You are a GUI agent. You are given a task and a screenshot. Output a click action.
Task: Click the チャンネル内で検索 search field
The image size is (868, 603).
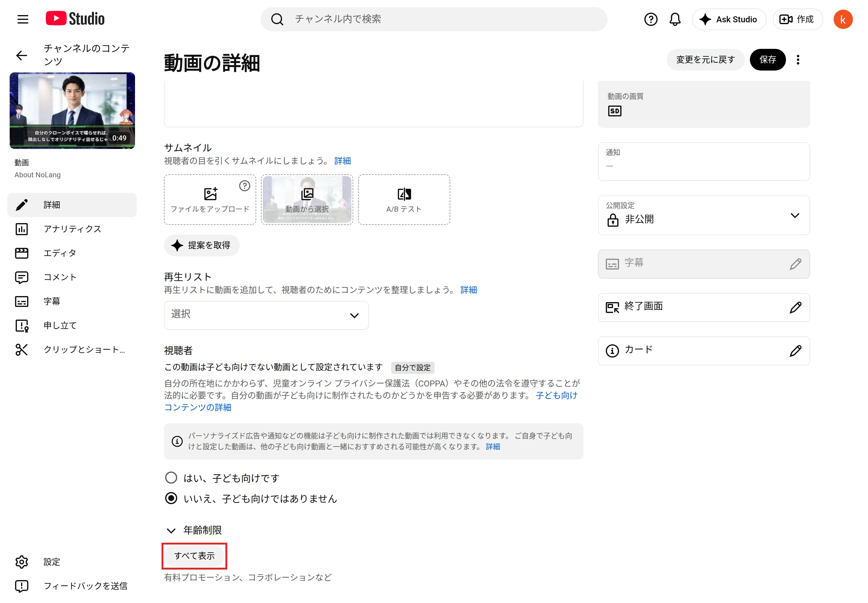click(433, 19)
